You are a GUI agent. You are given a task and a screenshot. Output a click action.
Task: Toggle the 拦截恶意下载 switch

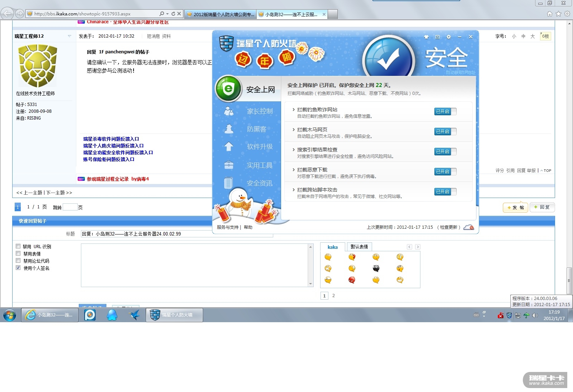point(446,172)
